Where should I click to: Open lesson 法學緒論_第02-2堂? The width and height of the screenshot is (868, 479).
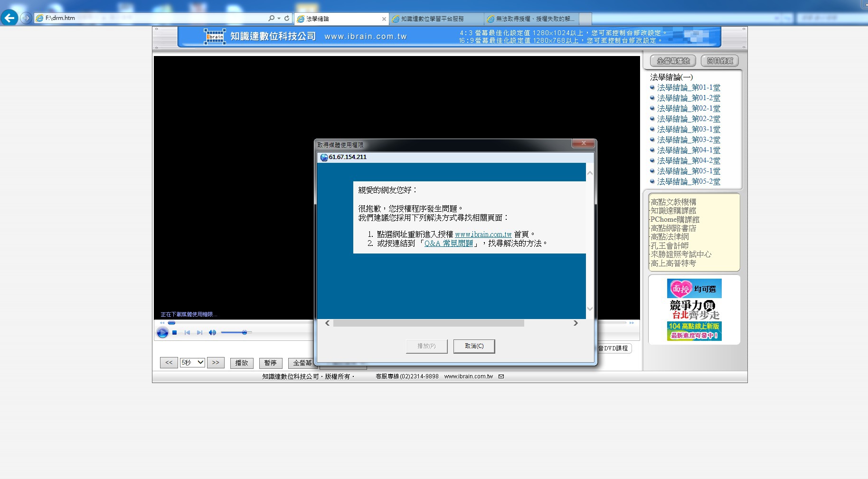689,119
